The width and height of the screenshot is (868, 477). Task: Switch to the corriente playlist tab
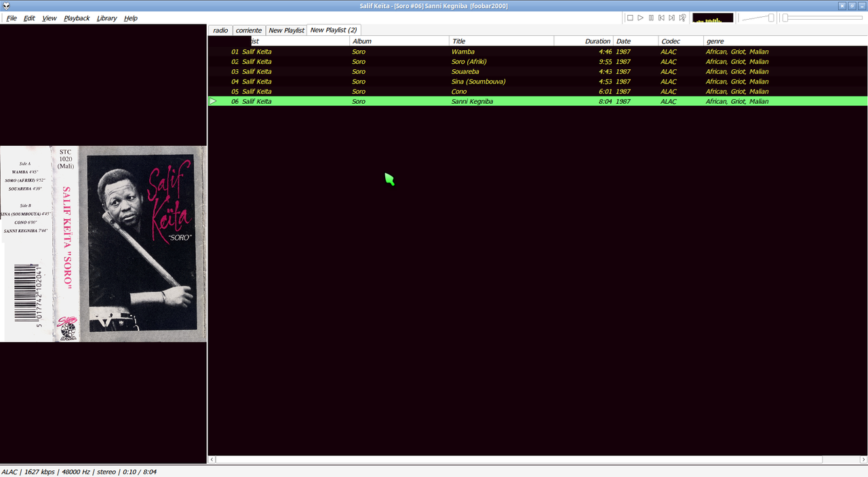click(249, 31)
